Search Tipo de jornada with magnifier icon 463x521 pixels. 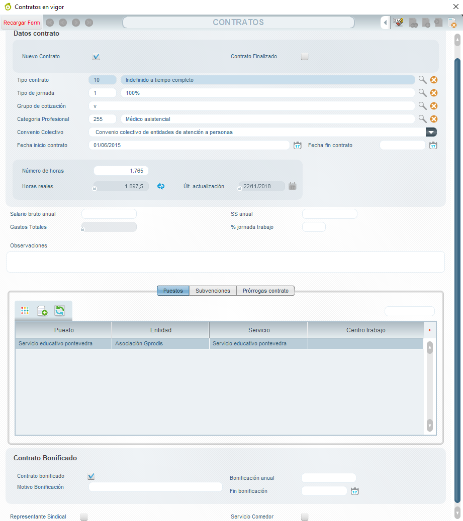click(422, 93)
